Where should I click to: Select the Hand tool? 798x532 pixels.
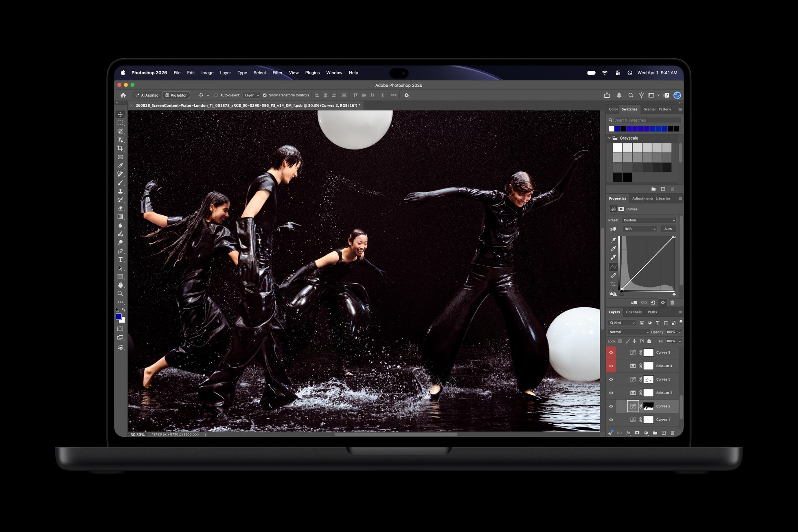click(120, 285)
